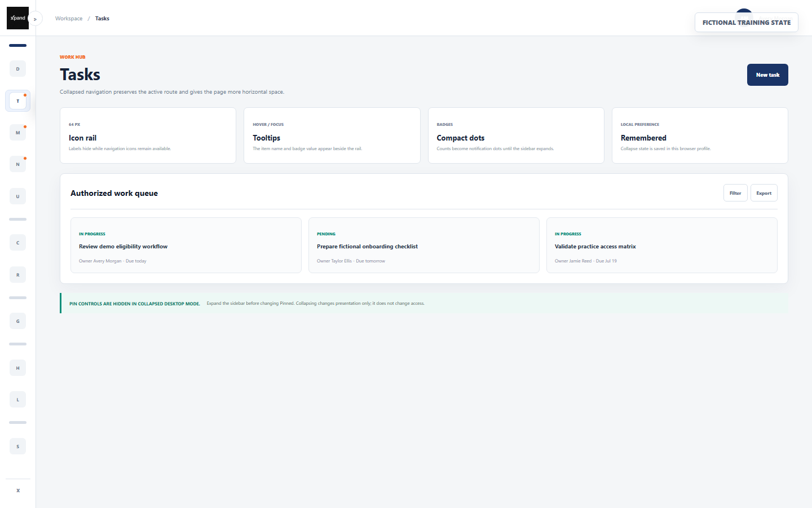
Task: Open the U rail item
Action: 17,196
